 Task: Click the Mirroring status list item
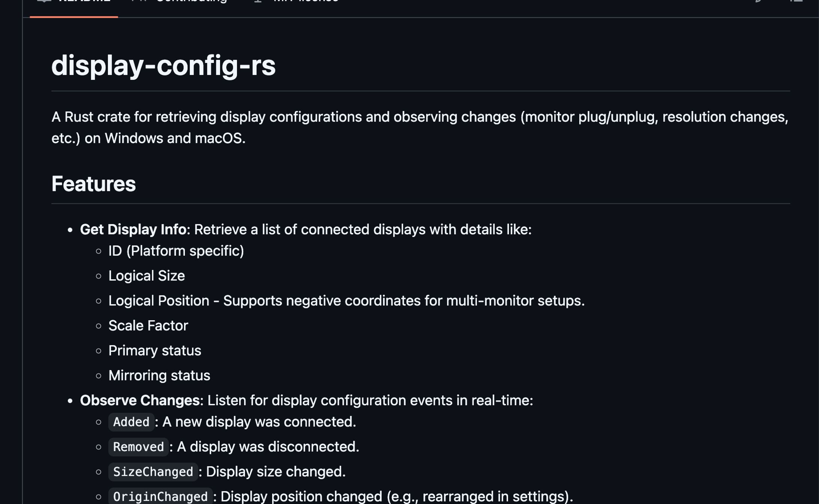pos(159,375)
